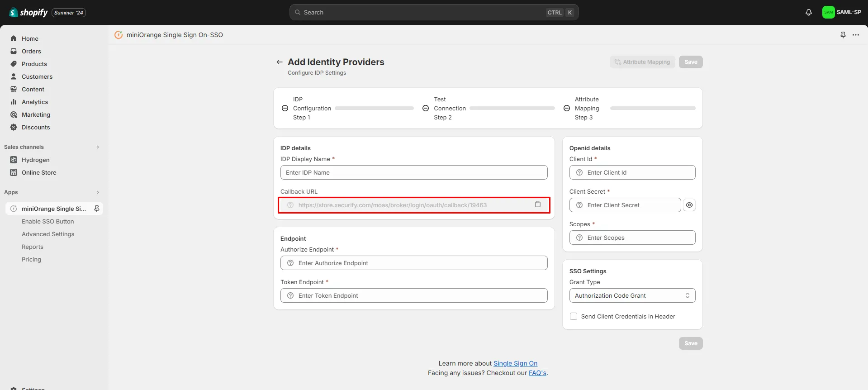Click the Hydrogen channel icon
The image size is (868, 390).
[x=14, y=160]
